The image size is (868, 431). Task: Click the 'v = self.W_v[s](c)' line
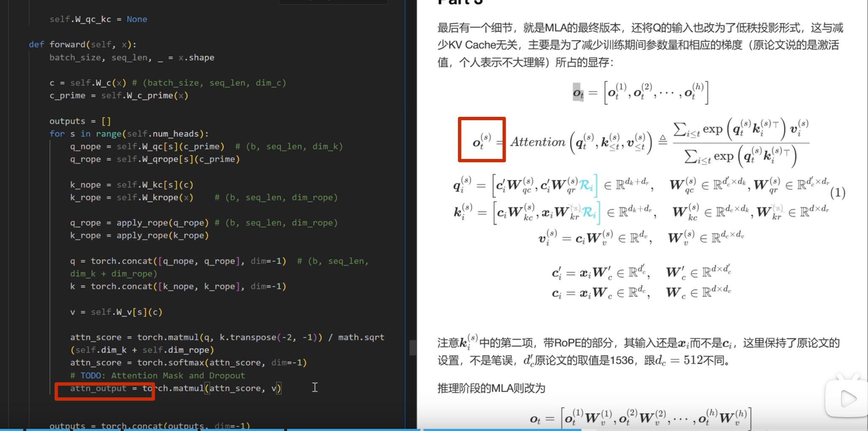click(x=116, y=312)
